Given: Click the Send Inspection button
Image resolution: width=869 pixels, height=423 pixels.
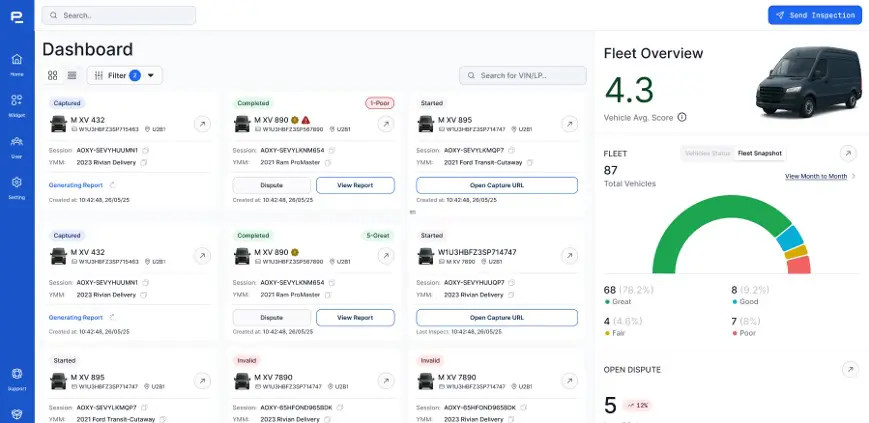Looking at the screenshot, I should [x=815, y=15].
